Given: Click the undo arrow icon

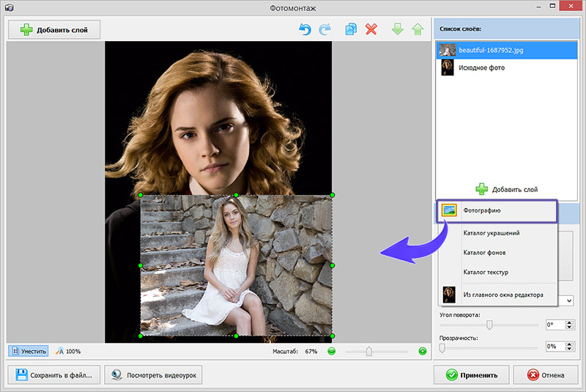Looking at the screenshot, I should click(305, 29).
